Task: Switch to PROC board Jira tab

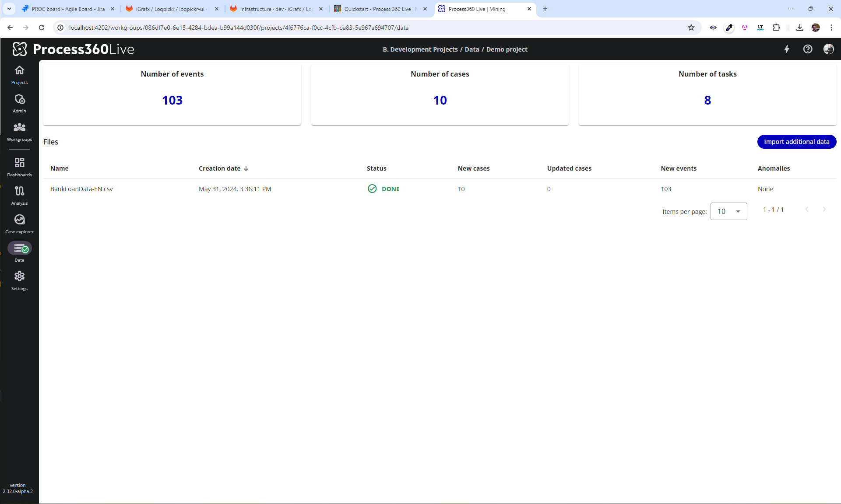Action: (68, 9)
